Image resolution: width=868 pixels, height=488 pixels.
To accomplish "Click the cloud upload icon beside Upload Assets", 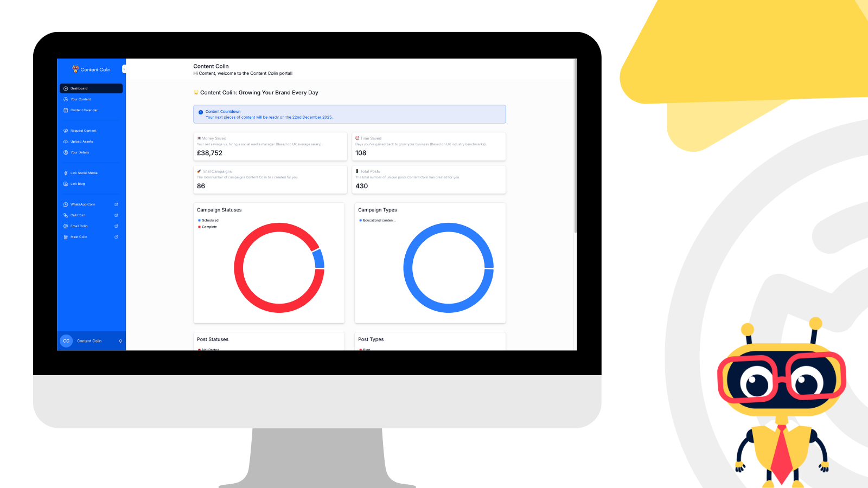I will (66, 142).
